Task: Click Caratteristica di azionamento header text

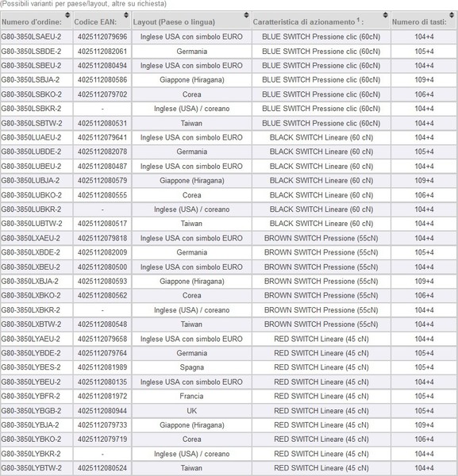Action: 308,22
